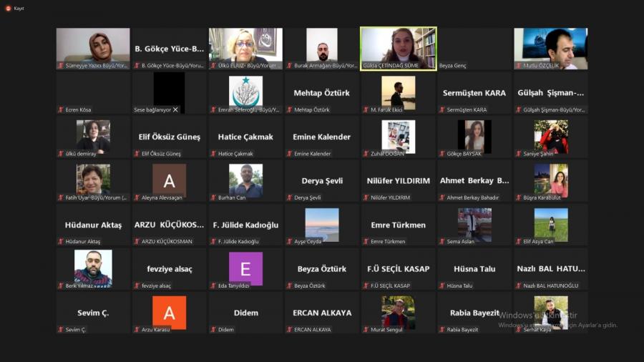Click the red recording indicator icon beside Kayıt
This screenshot has width=644, height=362.
click(9, 8)
